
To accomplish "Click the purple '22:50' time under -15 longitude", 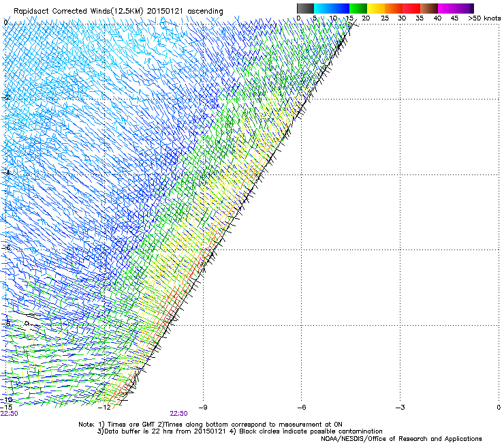I will [x=10, y=414].
